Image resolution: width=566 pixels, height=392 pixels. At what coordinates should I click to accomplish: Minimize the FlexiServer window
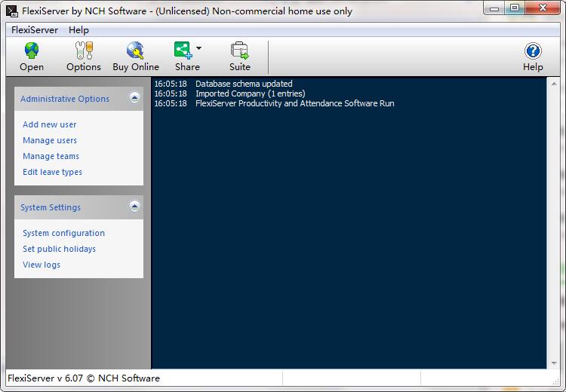tap(494, 8)
